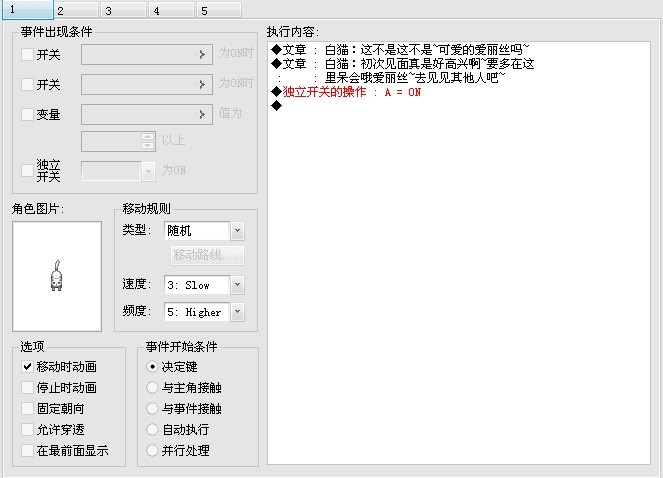Screen dimensions: 663x478
Task: Choose 自动执行 as event trigger
Action: point(152,429)
